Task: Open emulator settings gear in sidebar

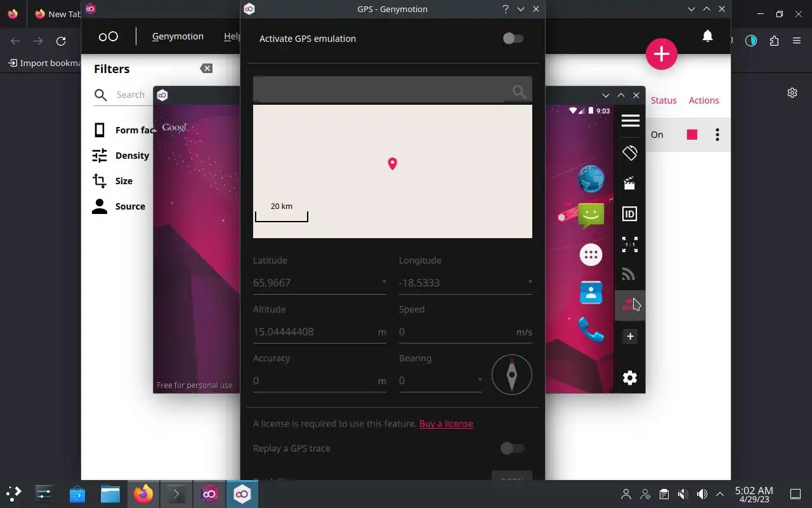Action: (630, 378)
